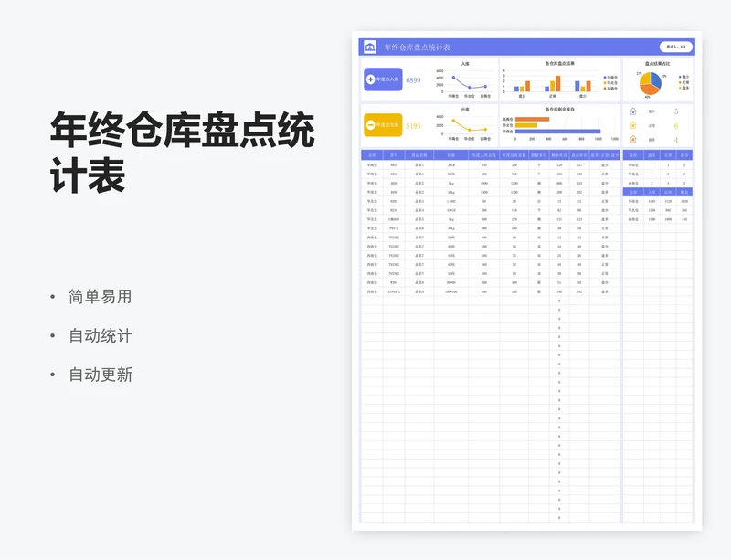The height and width of the screenshot is (560, 731).
Task: Click the count 4 in the summary panel
Action: tap(676, 140)
